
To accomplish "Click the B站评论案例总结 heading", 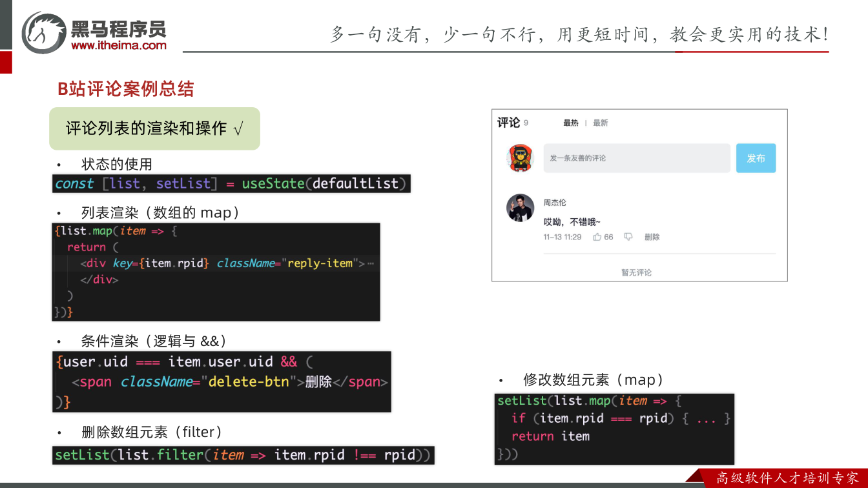I will click(x=126, y=89).
